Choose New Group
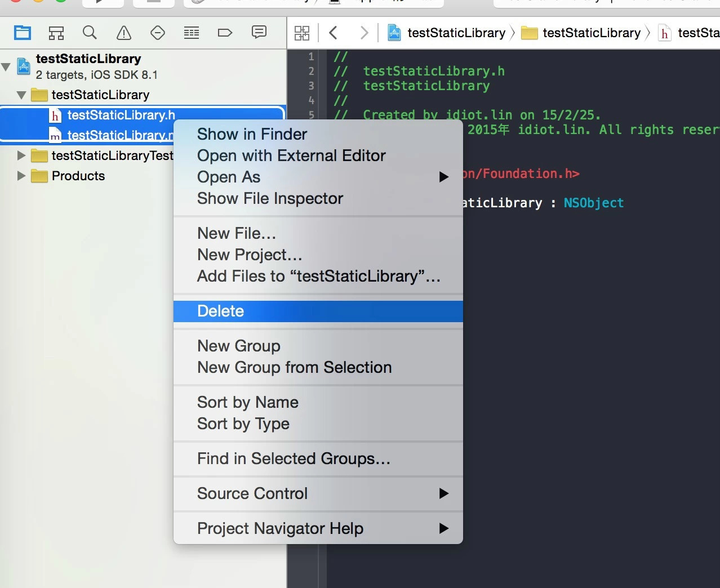 pos(318,346)
